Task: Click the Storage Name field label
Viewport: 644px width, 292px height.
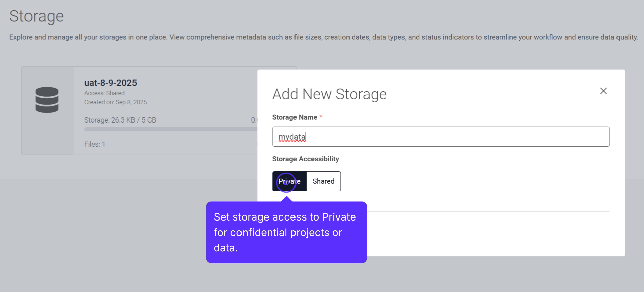Action: tap(294, 117)
